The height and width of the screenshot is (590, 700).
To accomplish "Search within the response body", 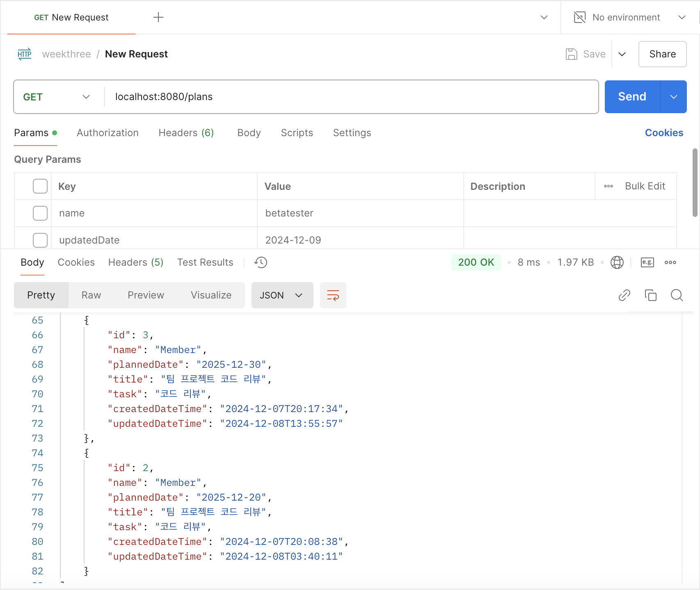I will pyautogui.click(x=677, y=295).
